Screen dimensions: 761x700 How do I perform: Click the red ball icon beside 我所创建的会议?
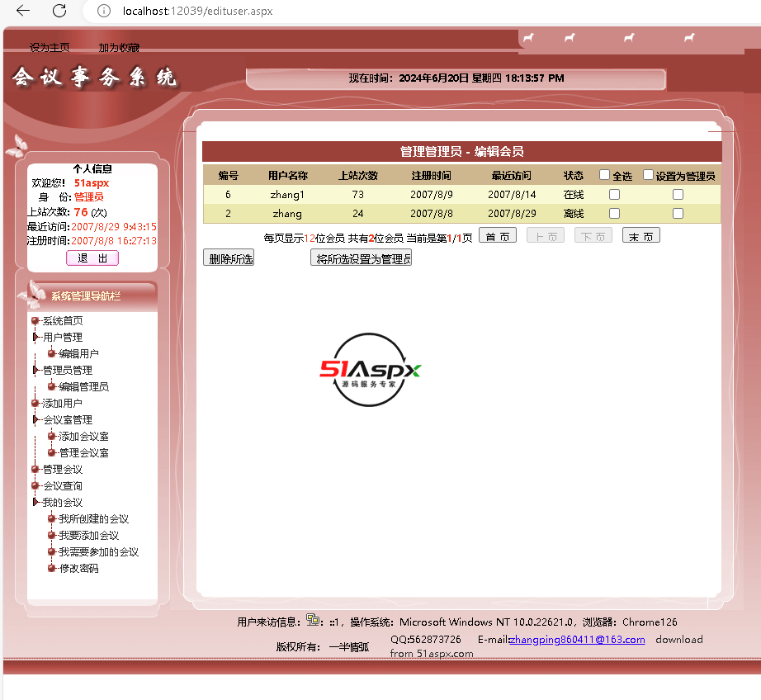click(x=51, y=518)
